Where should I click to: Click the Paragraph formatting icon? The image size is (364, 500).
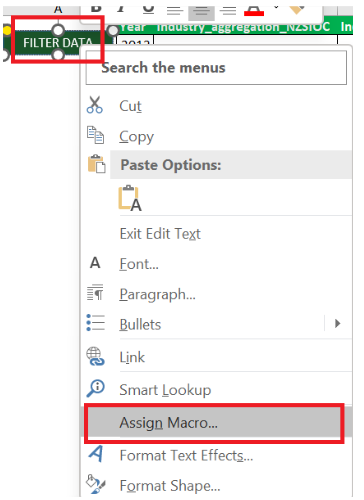95,292
